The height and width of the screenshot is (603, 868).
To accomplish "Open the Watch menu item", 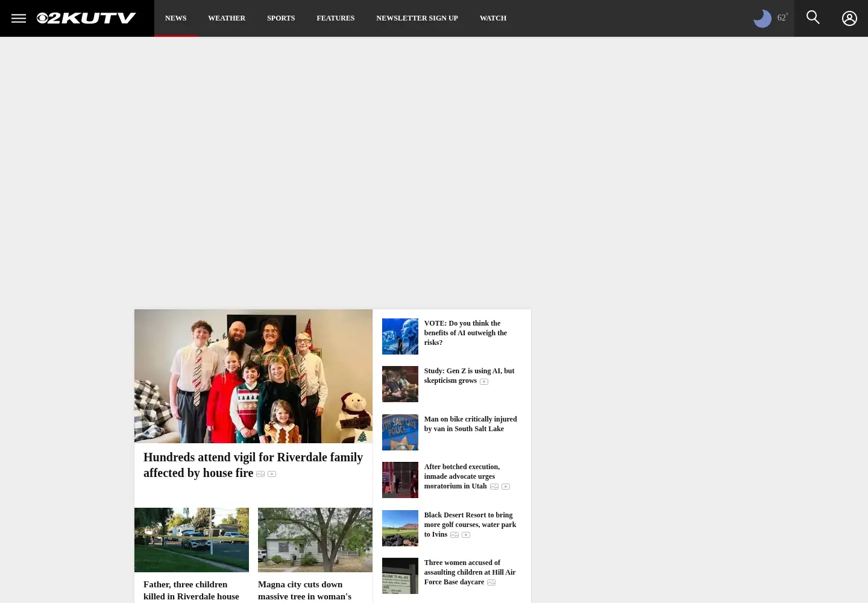I will [x=493, y=18].
